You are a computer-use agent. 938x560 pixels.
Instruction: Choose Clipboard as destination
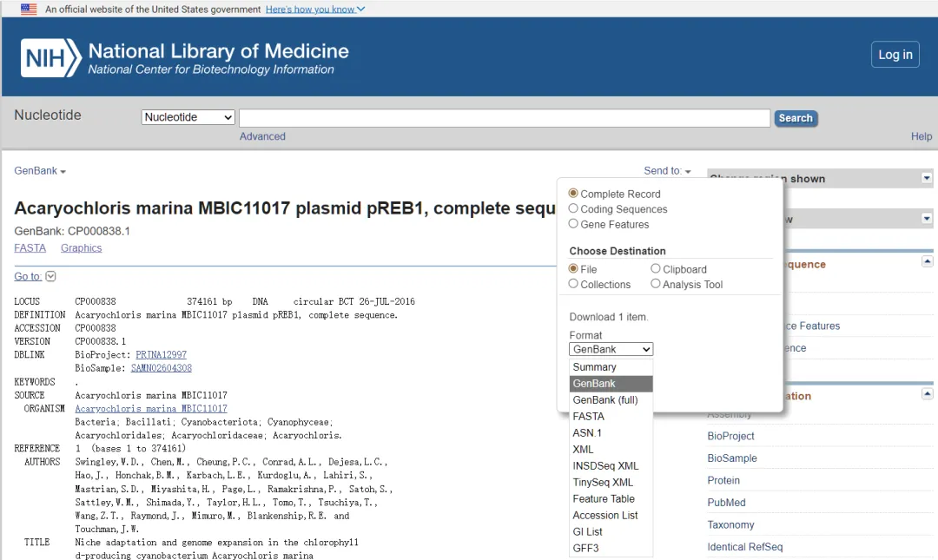pos(656,269)
